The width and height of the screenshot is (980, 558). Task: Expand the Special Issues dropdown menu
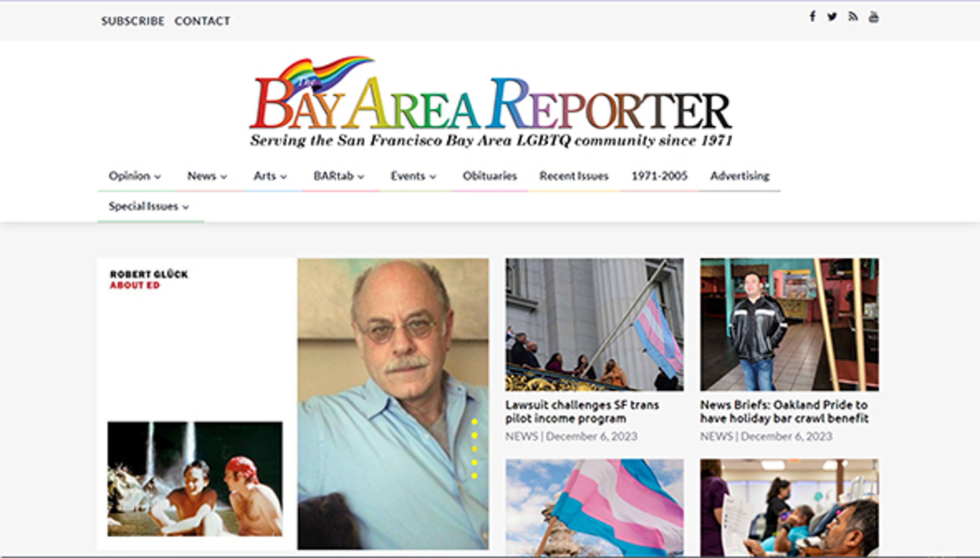pos(149,207)
